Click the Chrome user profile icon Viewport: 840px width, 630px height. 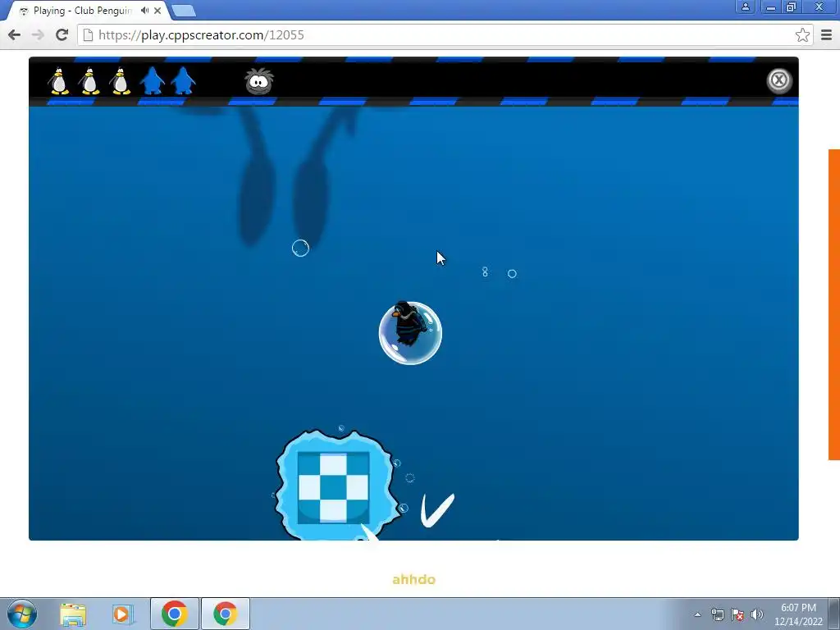(745, 7)
